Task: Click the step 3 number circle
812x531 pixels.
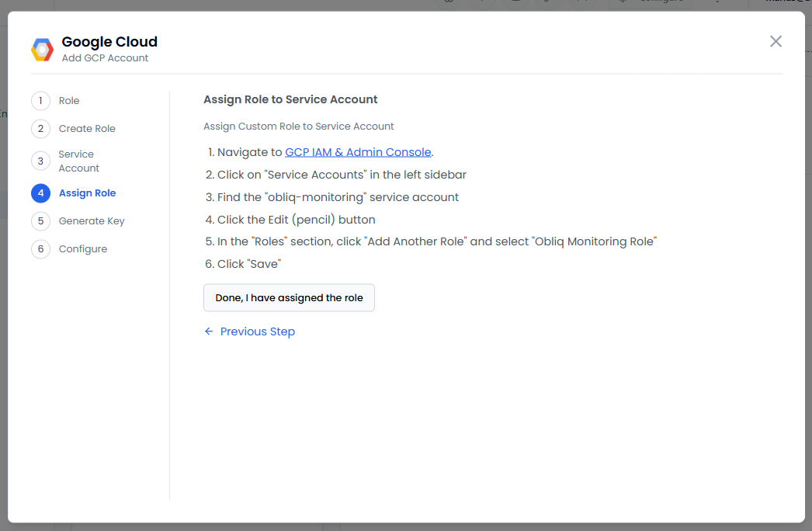Action: 40,161
